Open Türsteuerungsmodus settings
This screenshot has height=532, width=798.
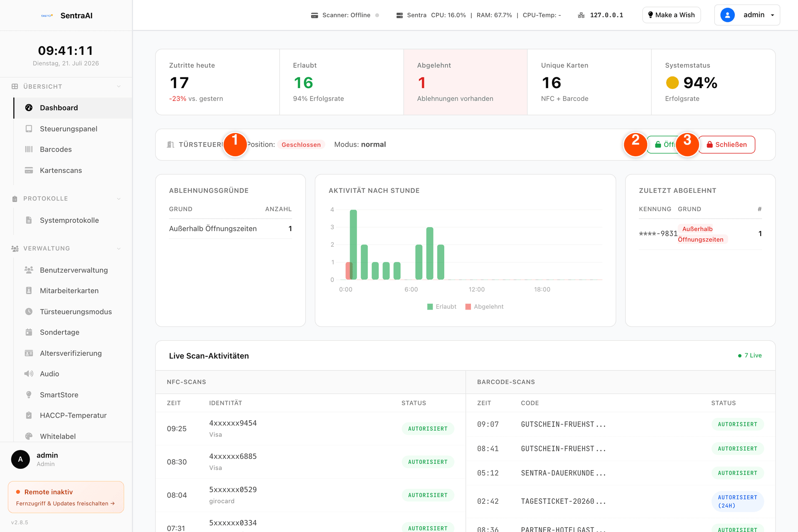(x=73, y=312)
